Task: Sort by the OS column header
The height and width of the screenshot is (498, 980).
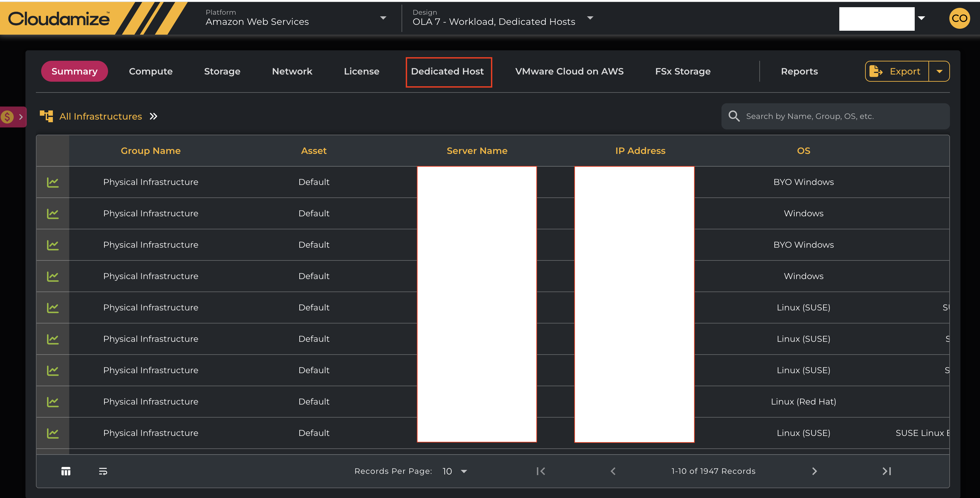Action: (x=803, y=151)
